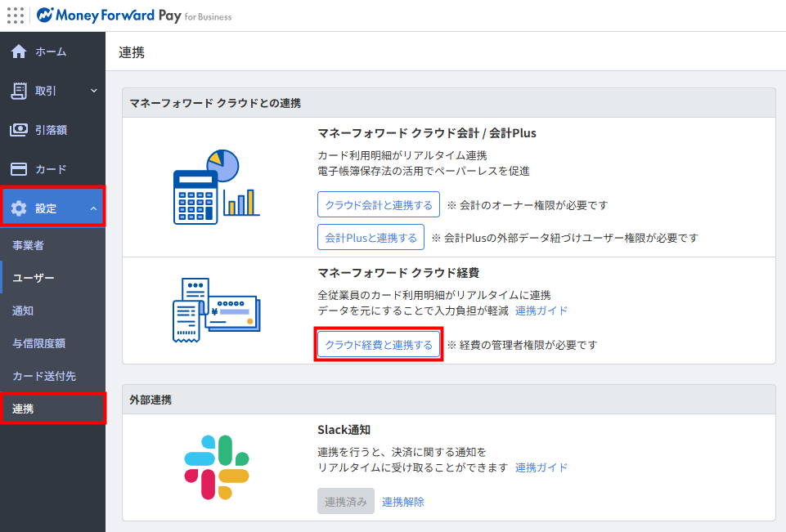The width and height of the screenshot is (786, 532).
Task: Click the for Business label
Action: (208, 17)
